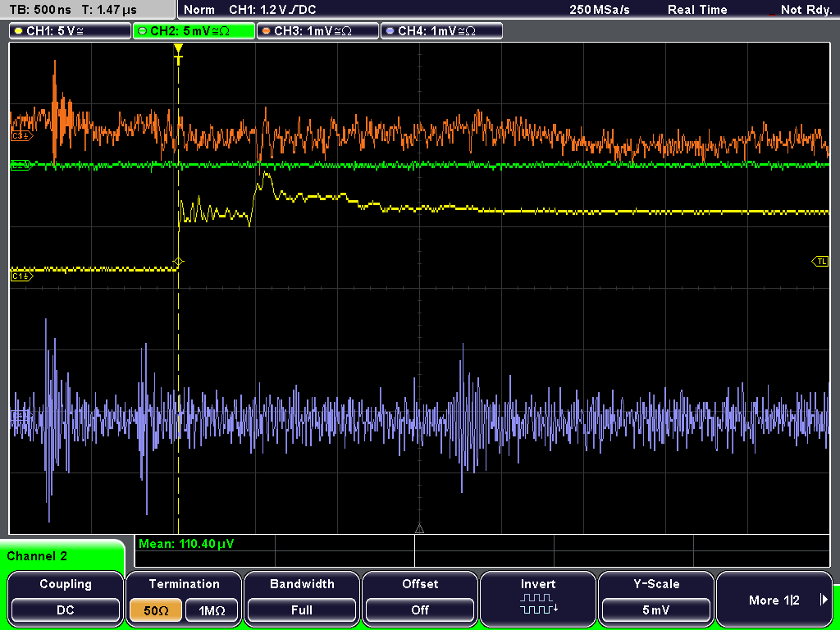Click the Not Rdy. status indicator
Viewport: 840px width, 630px height.
click(806, 10)
